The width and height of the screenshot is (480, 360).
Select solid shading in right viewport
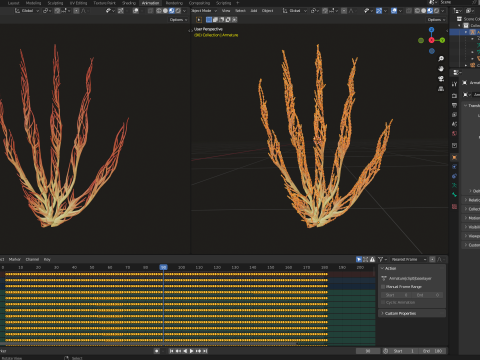tap(424, 11)
